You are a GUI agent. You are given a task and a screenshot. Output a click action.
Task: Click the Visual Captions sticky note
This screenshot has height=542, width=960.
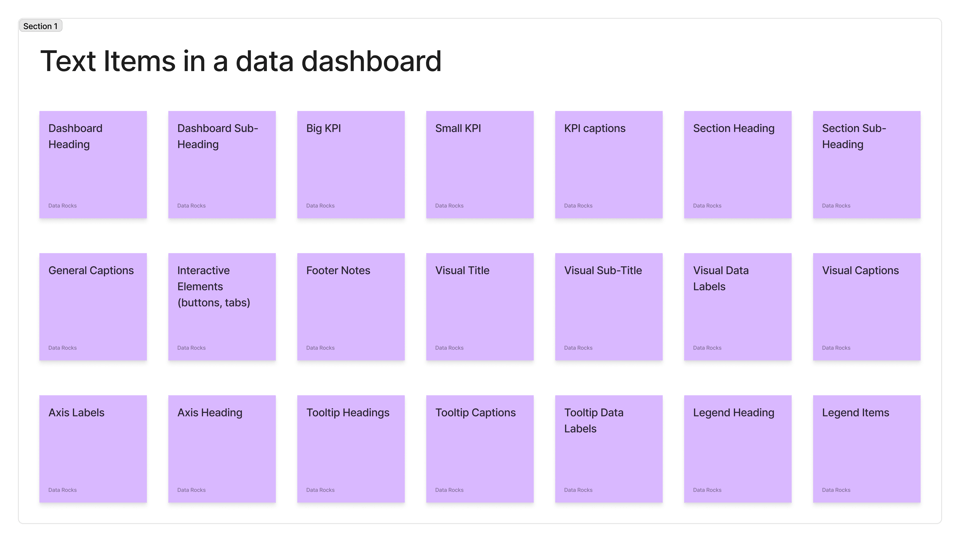(x=867, y=307)
